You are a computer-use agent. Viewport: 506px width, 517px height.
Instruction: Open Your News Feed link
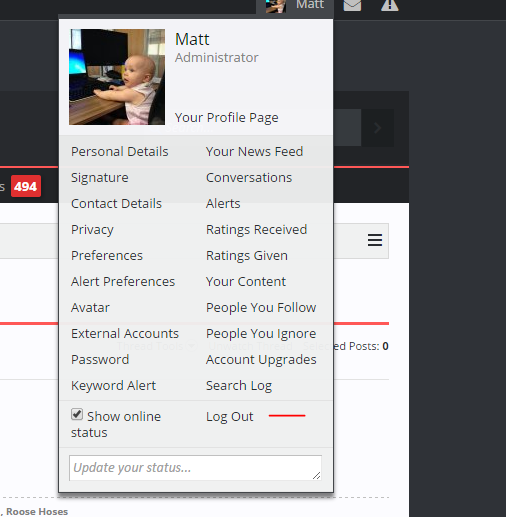[x=254, y=152]
